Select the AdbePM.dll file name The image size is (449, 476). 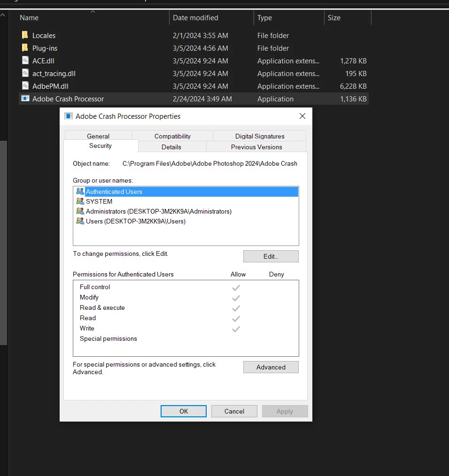(x=50, y=86)
